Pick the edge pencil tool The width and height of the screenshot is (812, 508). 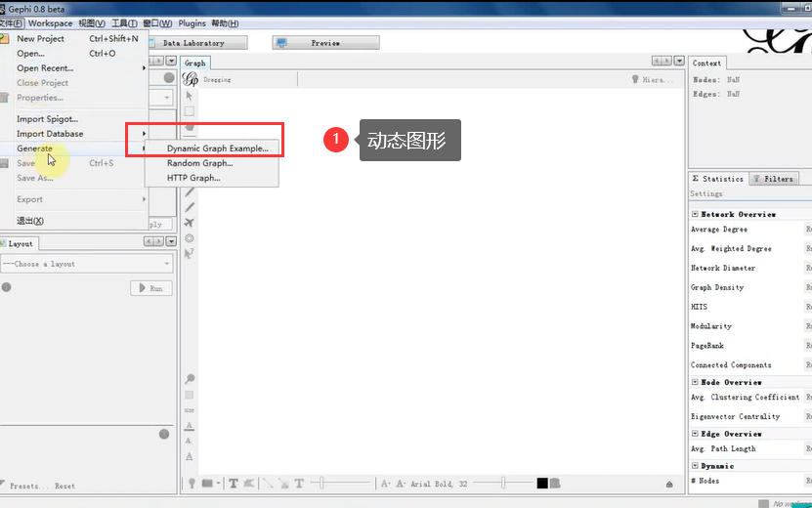pos(190,207)
